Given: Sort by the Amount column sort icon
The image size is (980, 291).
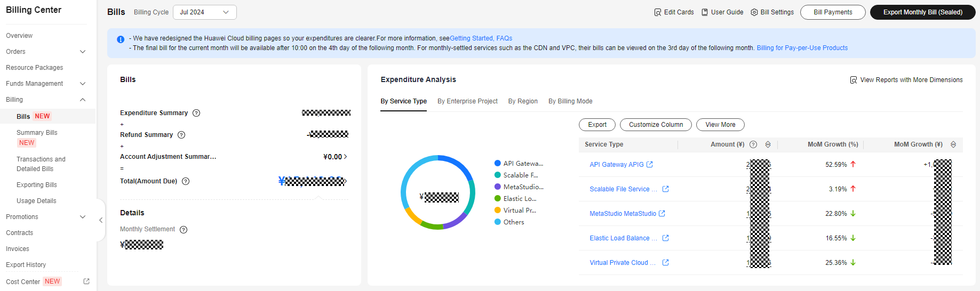Looking at the screenshot, I should (x=768, y=144).
